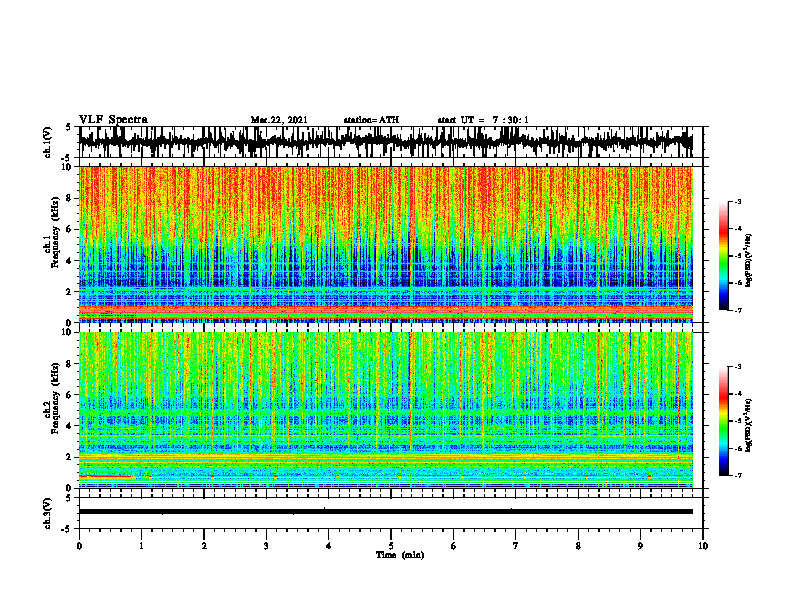Image resolution: width=792 pixels, height=612 pixels.
Task: Click the ch.2 spectrogram panel
Action: (x=385, y=410)
